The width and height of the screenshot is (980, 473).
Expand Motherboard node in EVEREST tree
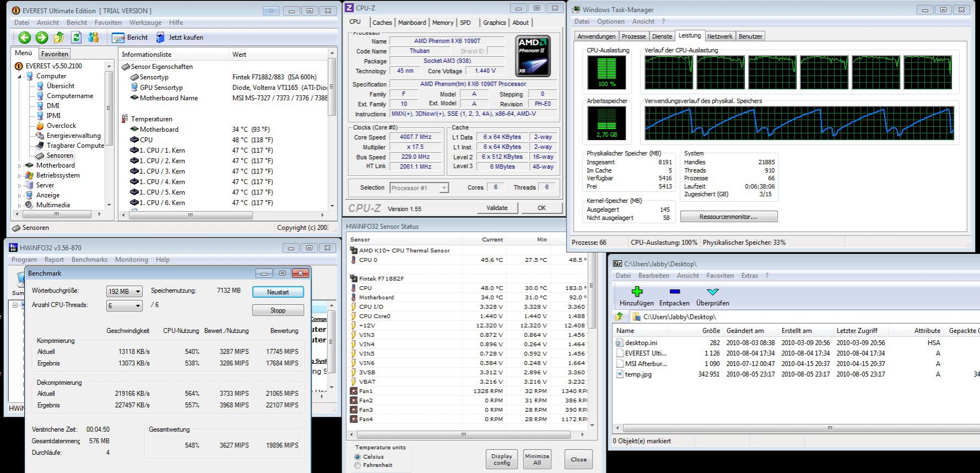pos(20,165)
